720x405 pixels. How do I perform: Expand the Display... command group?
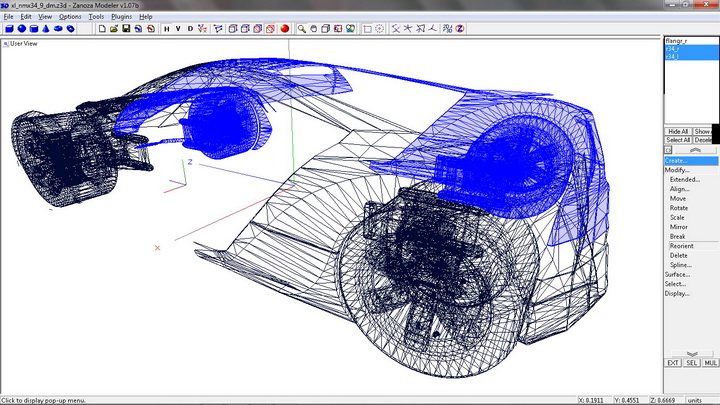click(677, 294)
